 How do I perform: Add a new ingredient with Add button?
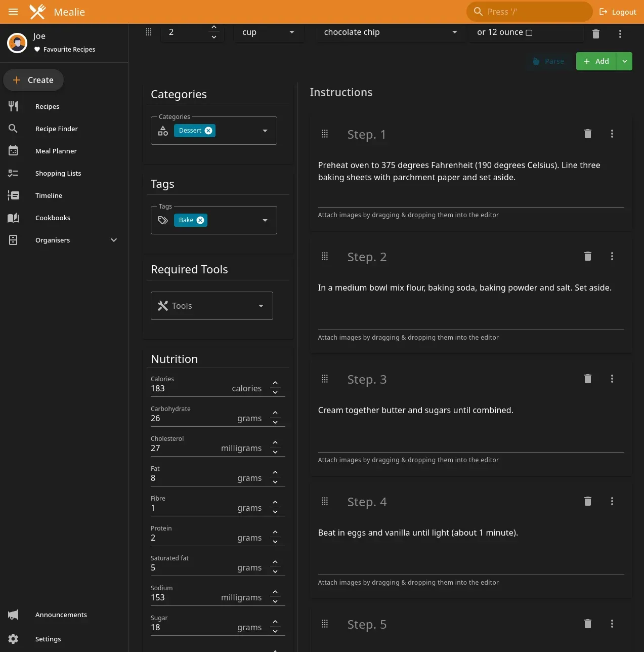[596, 61]
